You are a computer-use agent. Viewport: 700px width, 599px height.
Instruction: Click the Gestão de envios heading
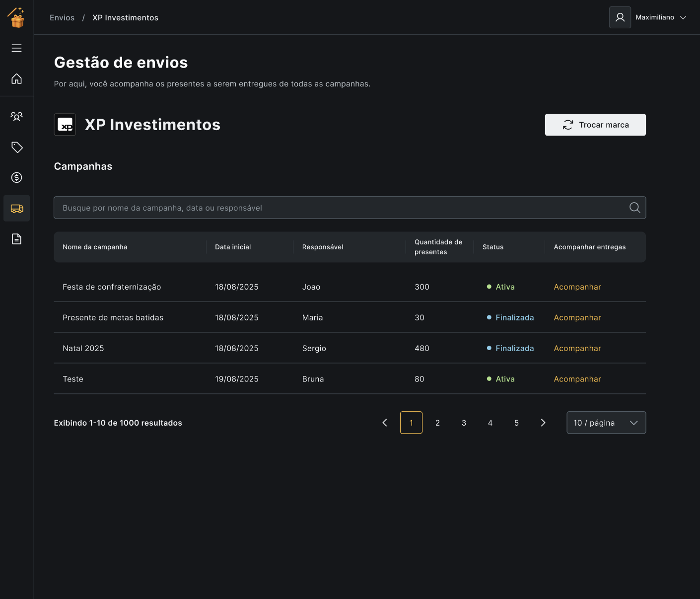click(121, 63)
